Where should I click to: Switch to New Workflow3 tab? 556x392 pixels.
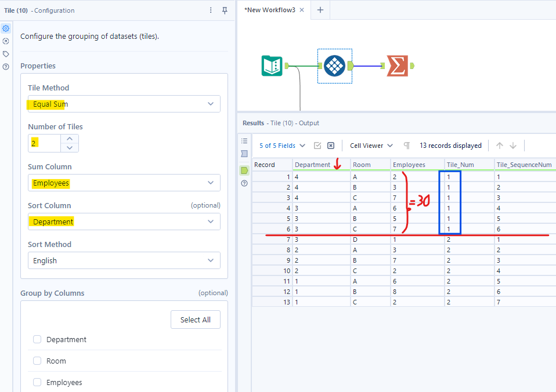click(270, 10)
